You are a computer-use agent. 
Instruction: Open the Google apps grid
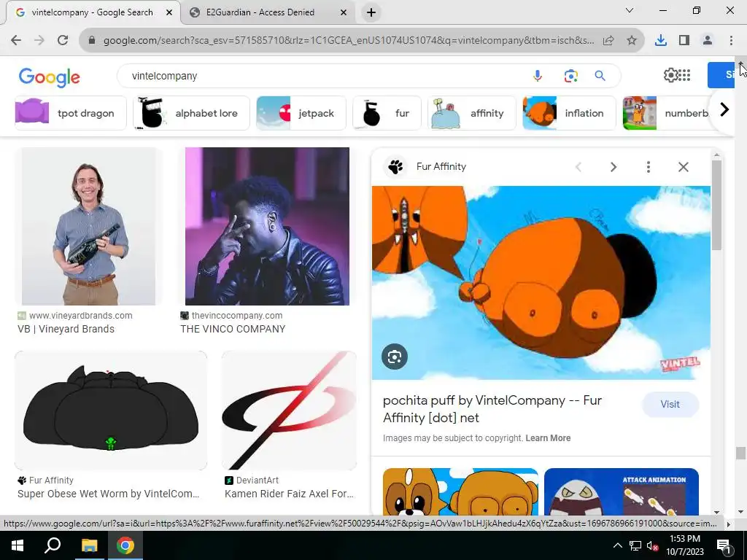click(x=684, y=75)
